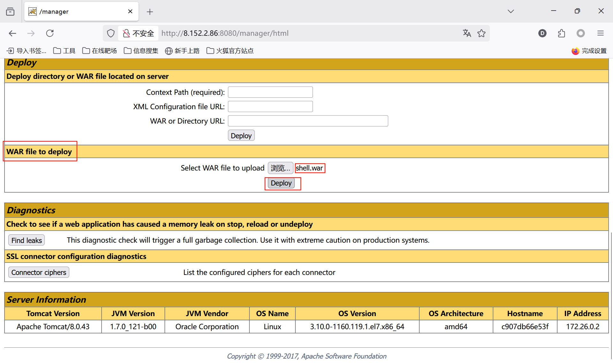Click the 浏览... browse file button
613x364 pixels.
point(281,168)
